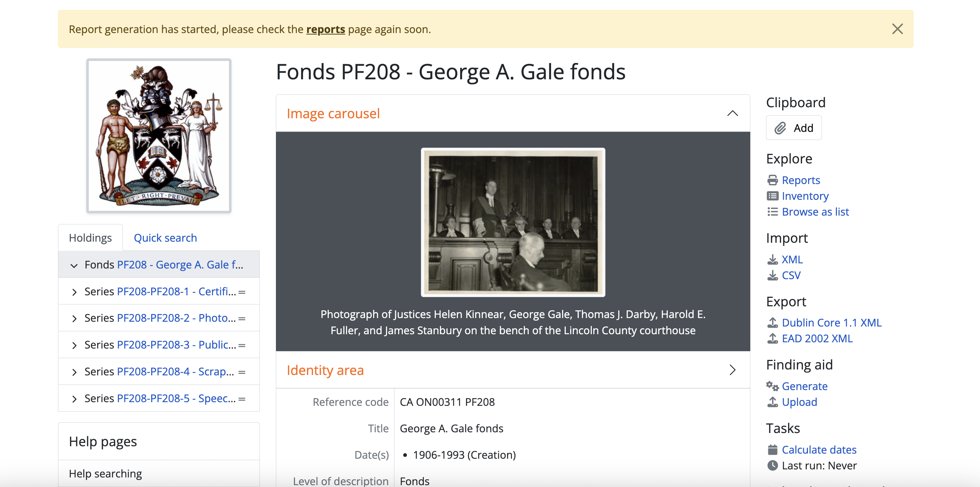Click the gears icon next to Generate
Viewport: 980px width, 487px height.
point(772,386)
